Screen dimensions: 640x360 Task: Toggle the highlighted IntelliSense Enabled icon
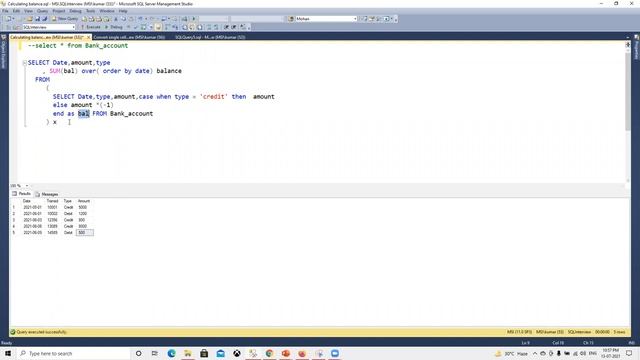158,27
